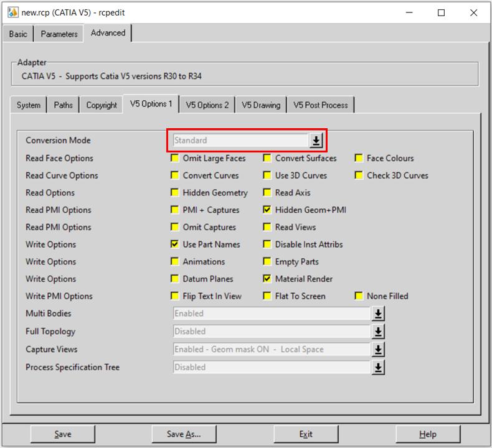Enable the Animations checkbox

pyautogui.click(x=174, y=261)
